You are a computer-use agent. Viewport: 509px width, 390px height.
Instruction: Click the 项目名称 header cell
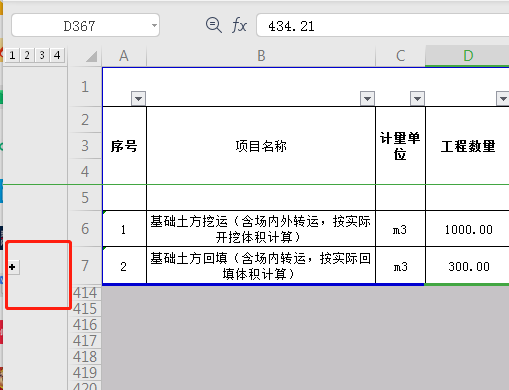point(261,145)
